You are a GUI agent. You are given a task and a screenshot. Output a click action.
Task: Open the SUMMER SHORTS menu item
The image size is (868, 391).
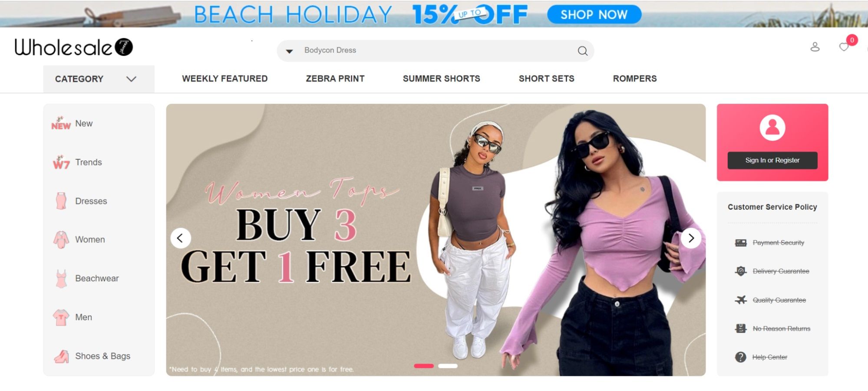tap(442, 79)
